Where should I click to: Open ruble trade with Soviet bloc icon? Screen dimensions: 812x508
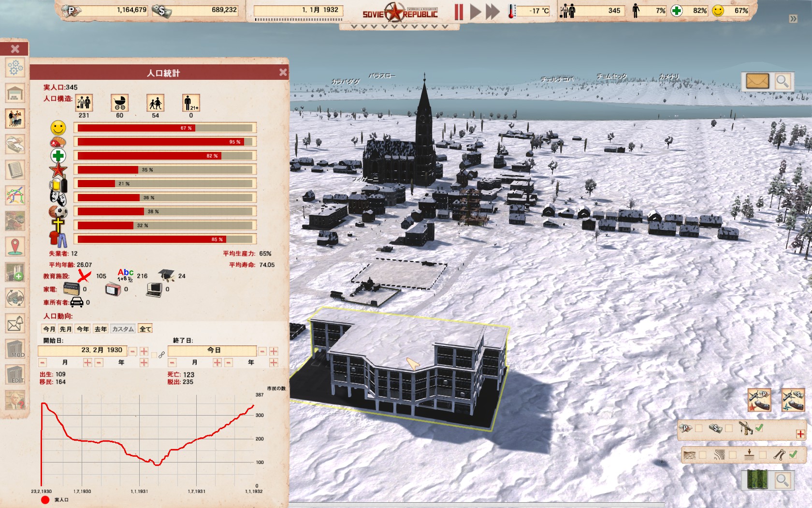[x=759, y=400]
